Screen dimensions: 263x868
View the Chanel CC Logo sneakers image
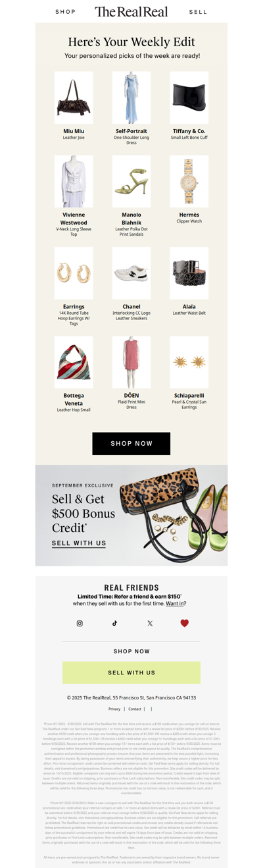[x=131, y=273]
